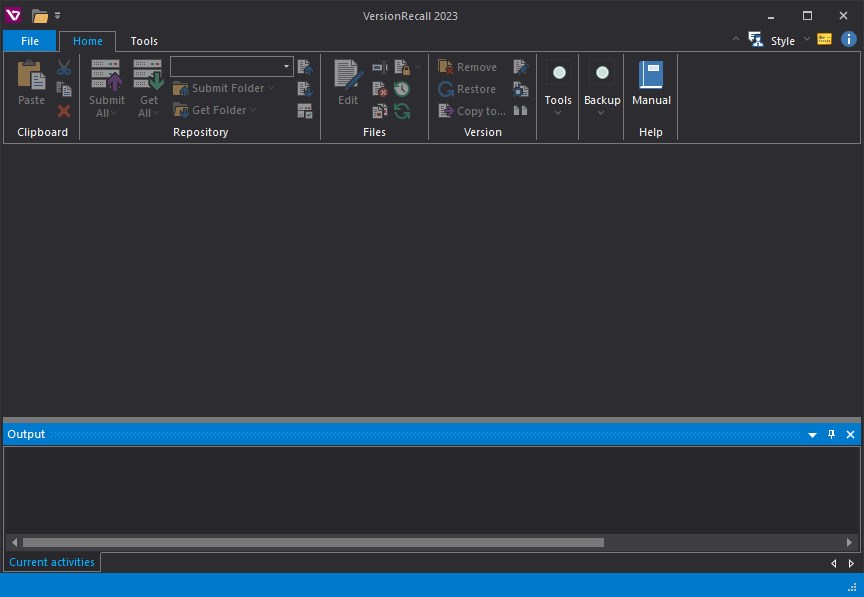Screen dimensions: 864x597
Task: Select the Current activities tab
Action: coord(52,562)
